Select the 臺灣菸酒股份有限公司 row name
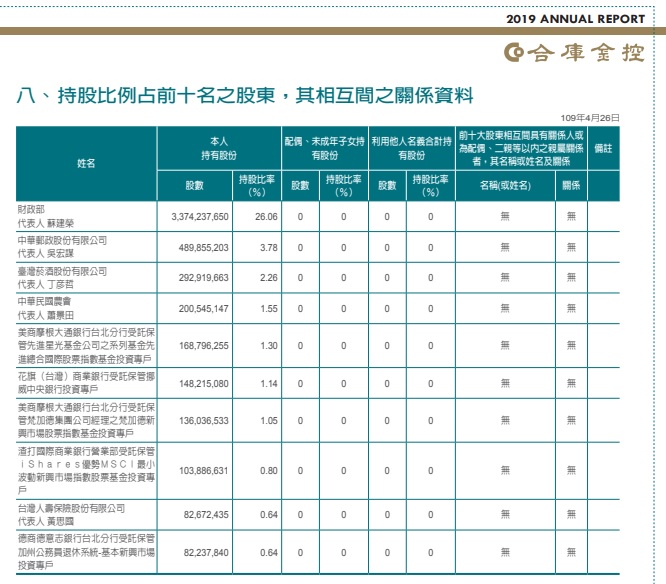Image resolution: width=666 pixels, height=584 pixels. coord(62,278)
